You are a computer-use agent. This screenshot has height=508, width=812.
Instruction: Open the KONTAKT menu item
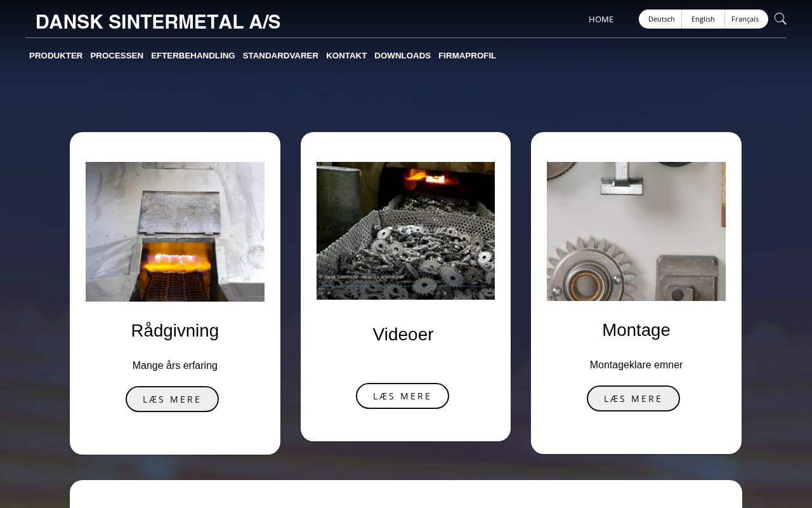click(x=346, y=56)
